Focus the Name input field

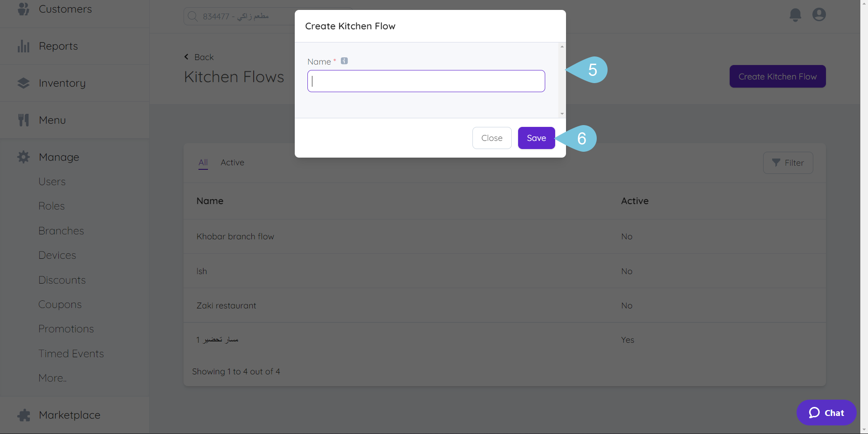tap(425, 81)
